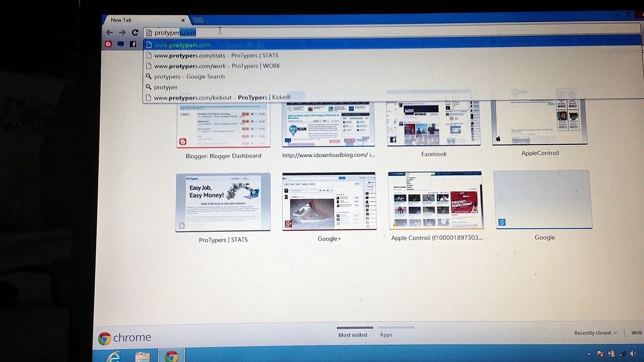Open the idownloadblog.com thumbnail
This screenshot has width=644, height=362.
coord(329,124)
